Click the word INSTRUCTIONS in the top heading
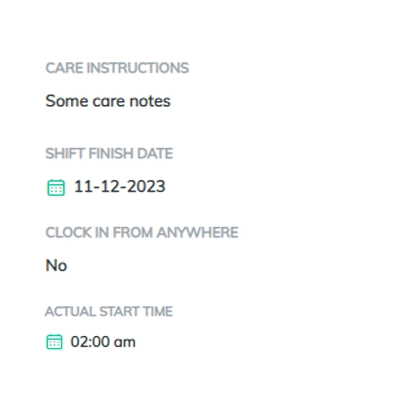The width and height of the screenshot is (400, 400). [x=138, y=68]
